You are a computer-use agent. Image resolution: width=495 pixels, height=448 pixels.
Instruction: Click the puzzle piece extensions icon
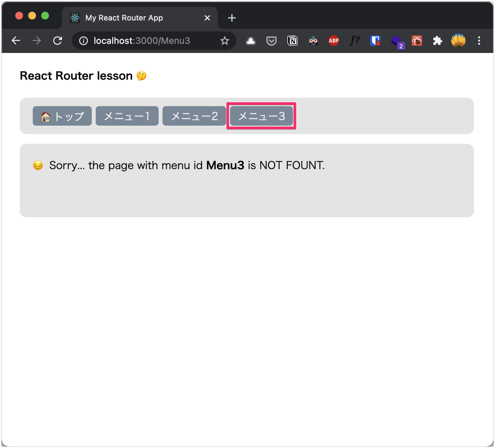438,41
